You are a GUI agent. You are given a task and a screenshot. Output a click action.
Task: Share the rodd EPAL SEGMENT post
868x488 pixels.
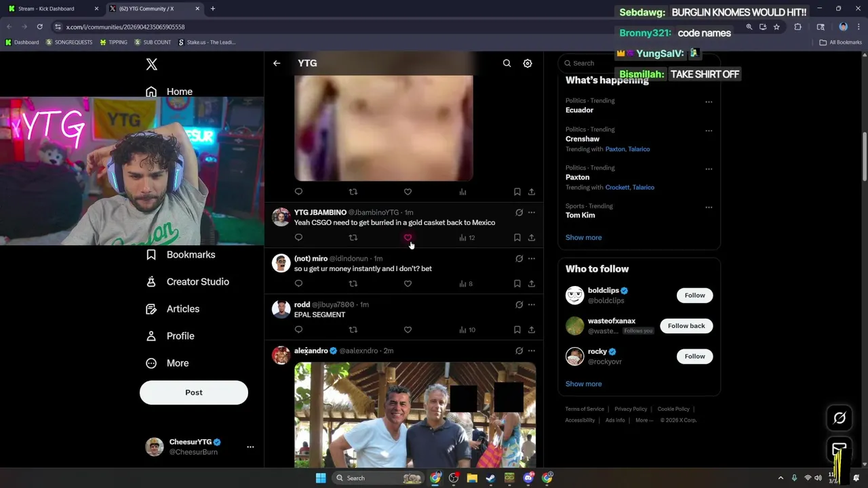click(x=532, y=330)
